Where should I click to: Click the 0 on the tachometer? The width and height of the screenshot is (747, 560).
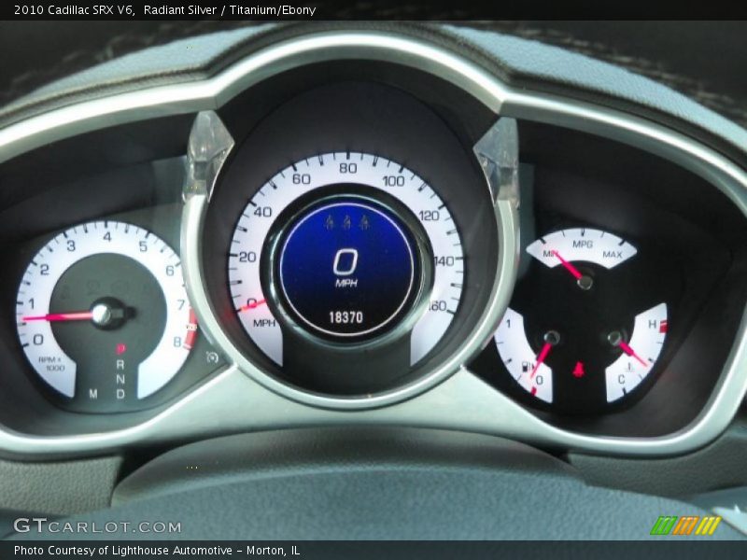click(x=38, y=340)
